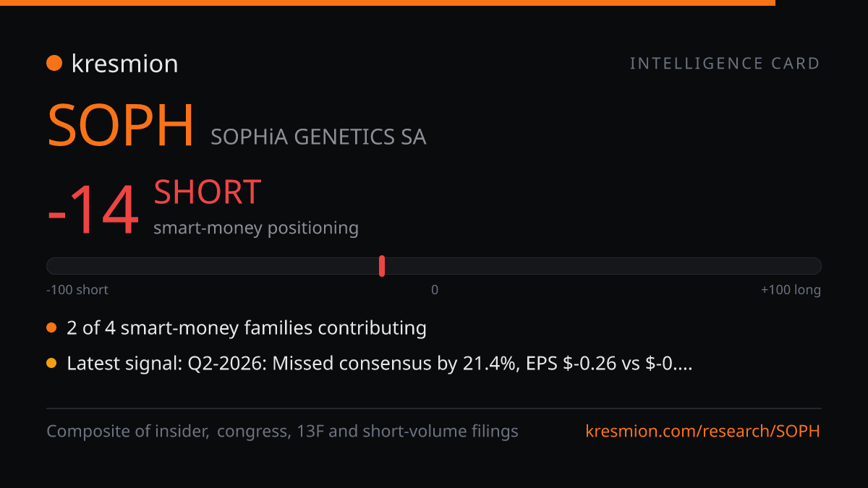
Task: Click the composite filings footer description
Action: tap(283, 432)
